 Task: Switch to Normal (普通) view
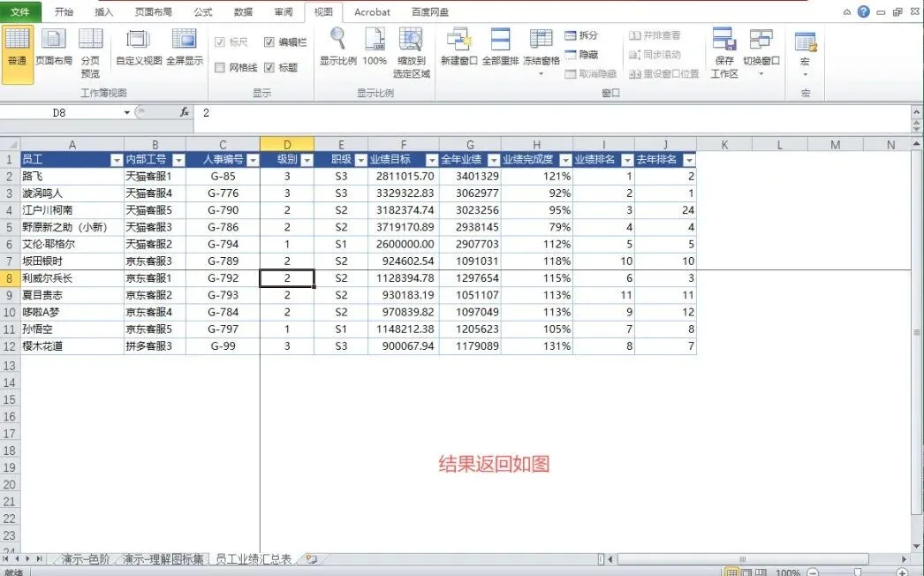(x=17, y=54)
